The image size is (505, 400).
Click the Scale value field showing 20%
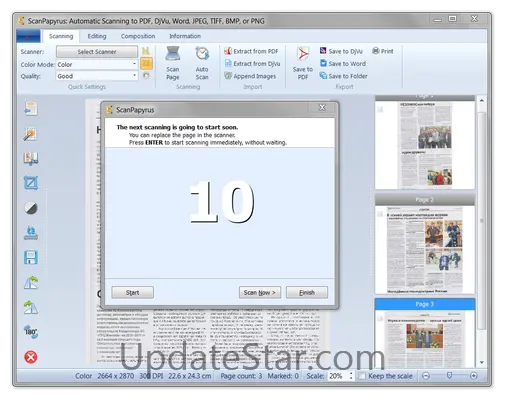(338, 376)
